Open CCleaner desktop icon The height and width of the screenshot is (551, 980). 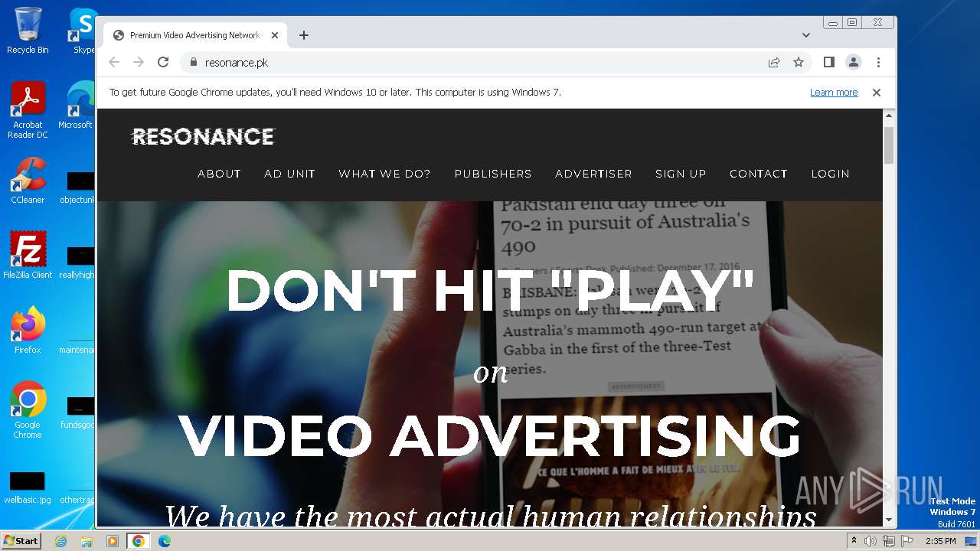click(28, 181)
